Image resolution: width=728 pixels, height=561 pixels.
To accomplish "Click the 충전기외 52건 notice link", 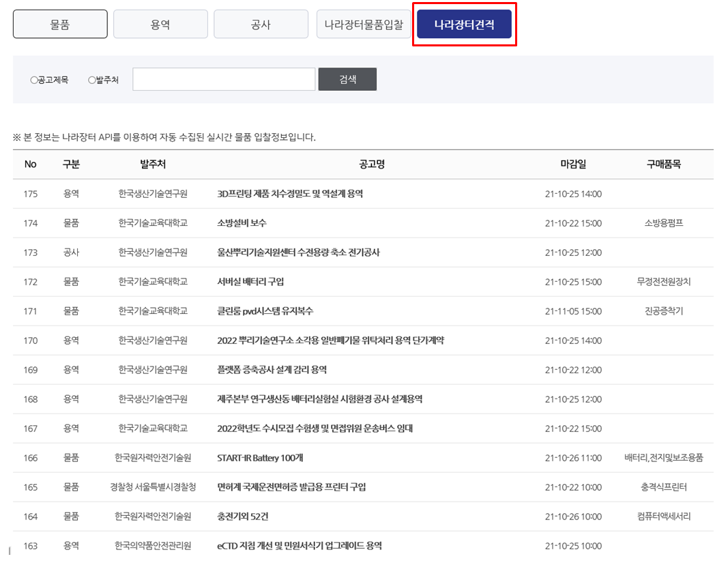I will 242,517.
